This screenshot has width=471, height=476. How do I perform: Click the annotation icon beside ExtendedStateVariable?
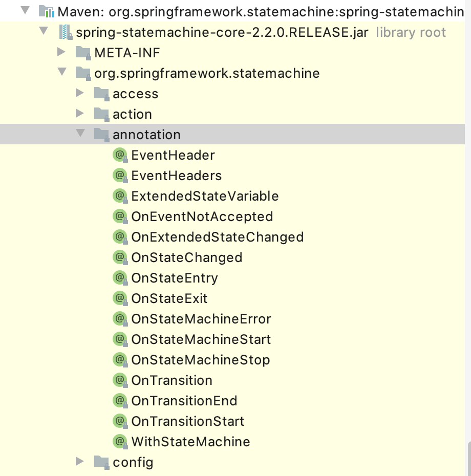120,196
